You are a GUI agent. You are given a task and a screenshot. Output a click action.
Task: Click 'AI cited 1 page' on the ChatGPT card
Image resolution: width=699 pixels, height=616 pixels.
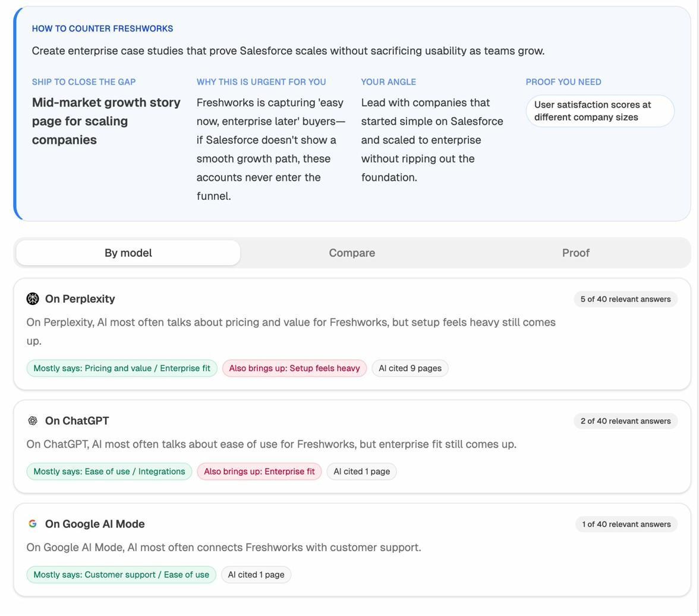coord(363,471)
